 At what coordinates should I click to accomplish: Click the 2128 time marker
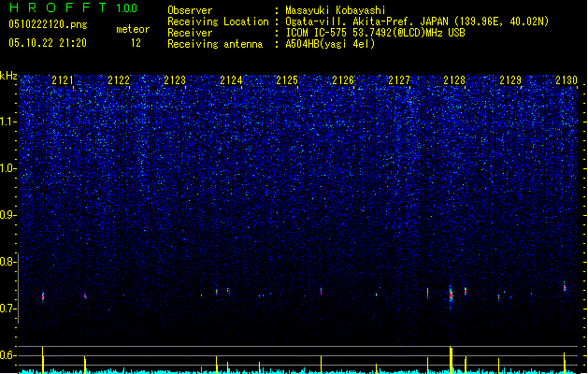(x=454, y=80)
